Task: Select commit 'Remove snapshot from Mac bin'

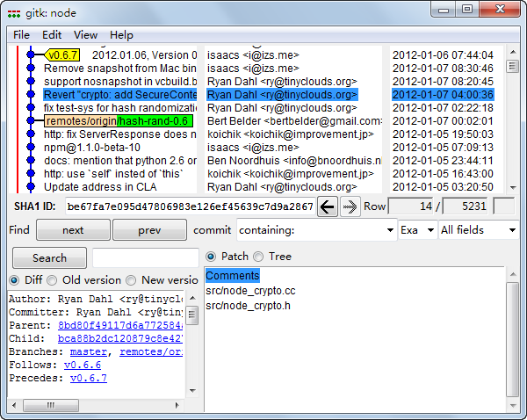Action: (120, 69)
